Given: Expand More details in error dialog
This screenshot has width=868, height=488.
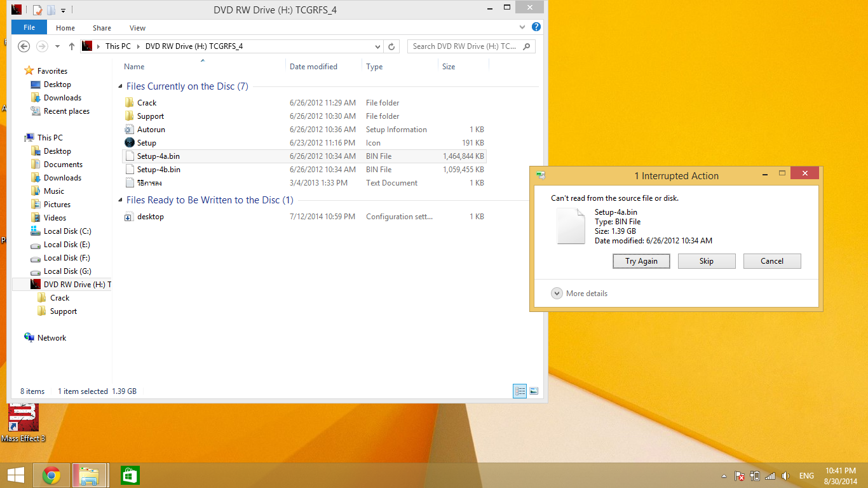Looking at the screenshot, I should click(557, 294).
